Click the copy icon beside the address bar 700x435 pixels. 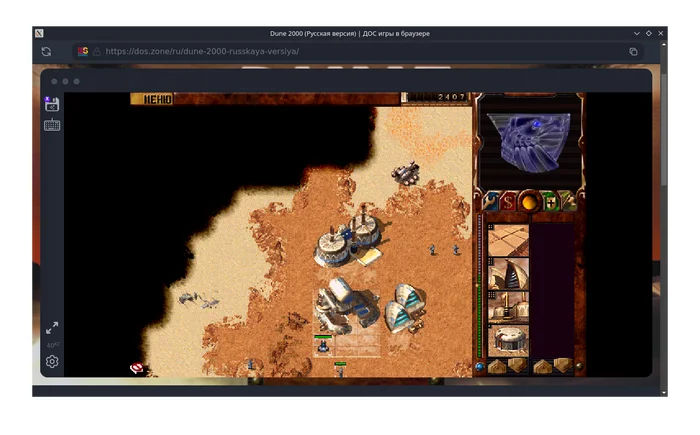633,51
